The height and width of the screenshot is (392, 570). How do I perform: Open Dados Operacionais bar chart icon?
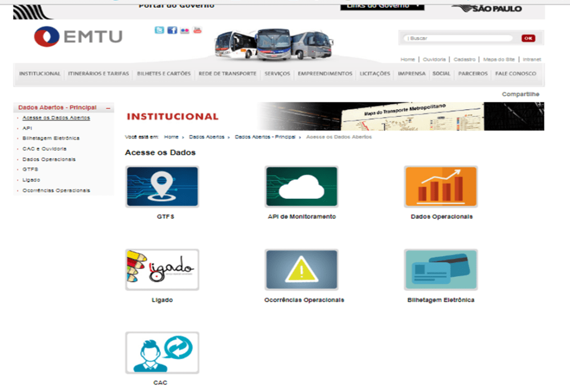click(440, 187)
